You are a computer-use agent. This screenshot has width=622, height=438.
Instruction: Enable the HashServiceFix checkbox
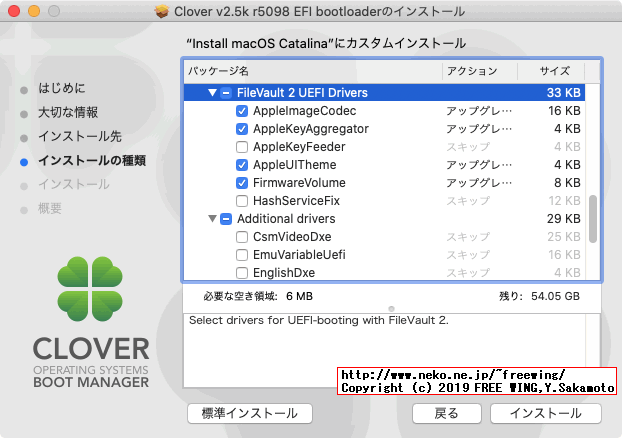coord(242,201)
